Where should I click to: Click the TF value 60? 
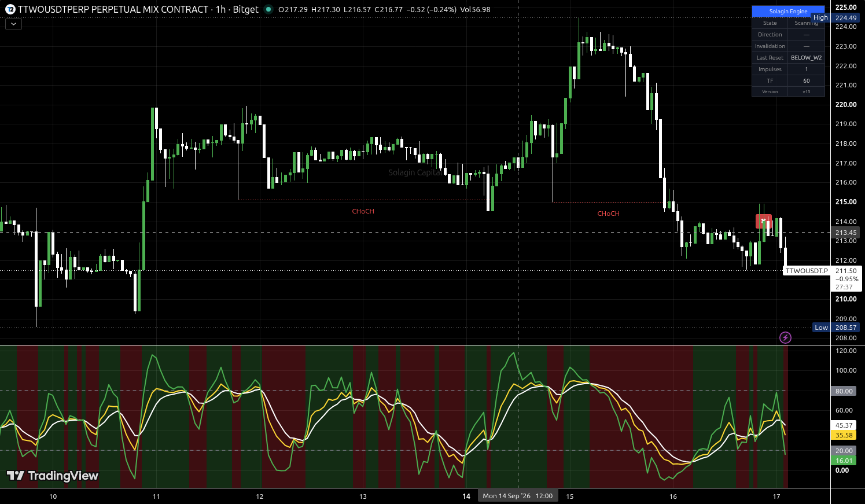pyautogui.click(x=807, y=81)
